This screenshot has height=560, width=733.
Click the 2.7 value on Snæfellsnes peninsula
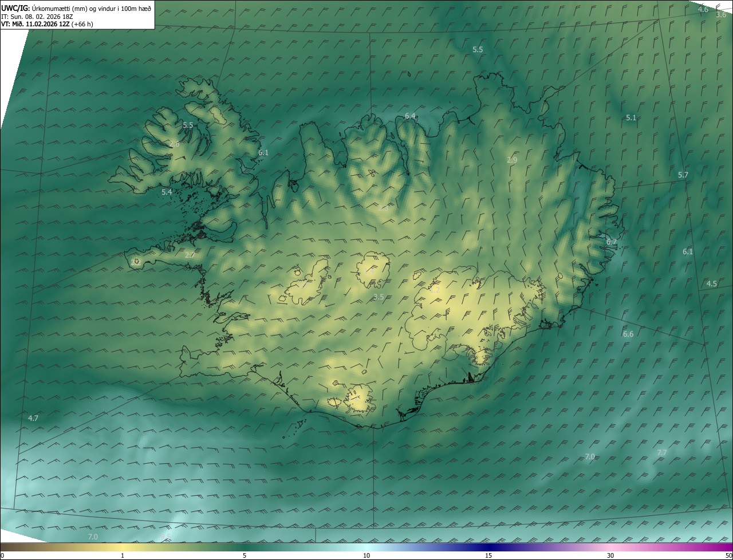190,254
